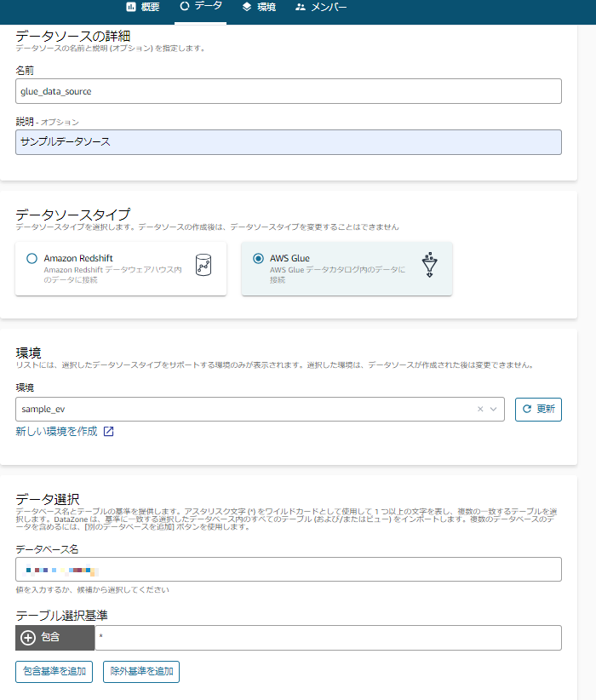Click the テーブル選択基準 heading
596x700 pixels.
coord(61,616)
